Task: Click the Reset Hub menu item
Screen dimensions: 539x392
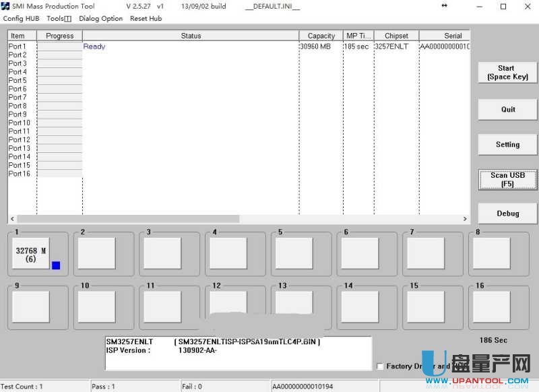Action: [146, 18]
